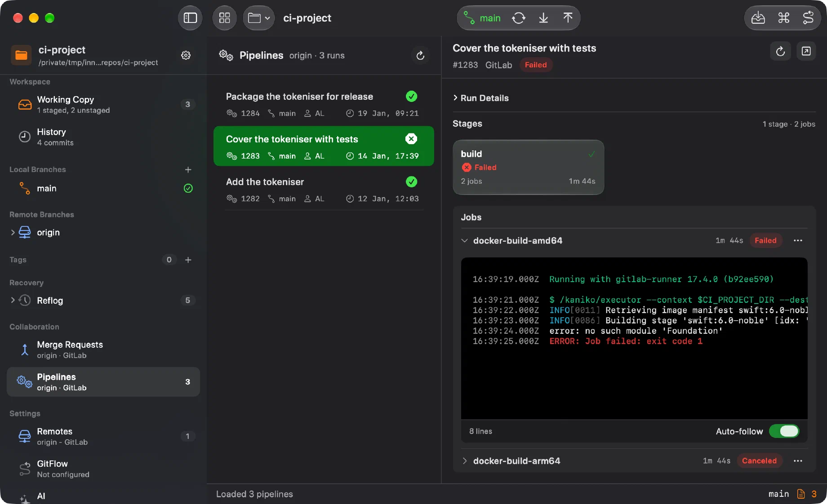Click the '8 lines' log count
This screenshot has width=827, height=504.
pos(480,431)
